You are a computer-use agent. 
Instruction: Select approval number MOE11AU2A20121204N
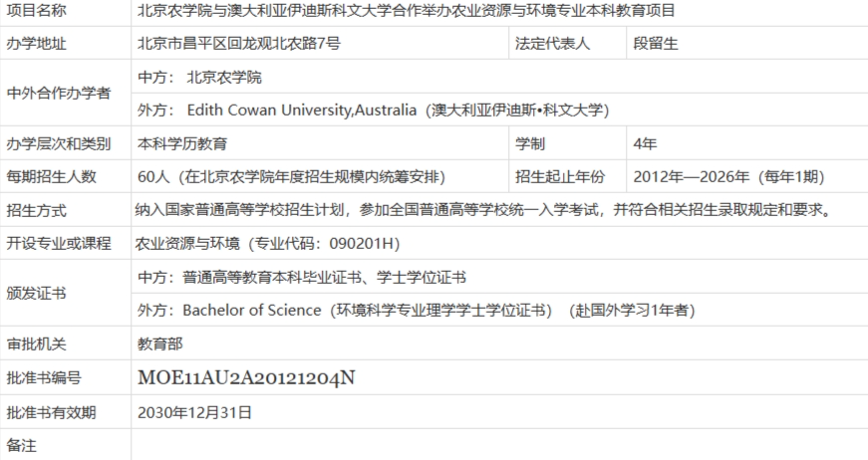(x=246, y=377)
